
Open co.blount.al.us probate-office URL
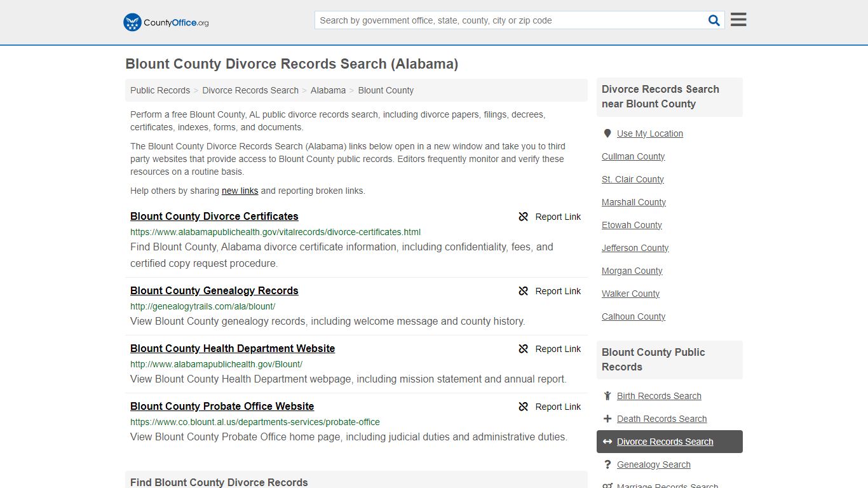click(255, 422)
